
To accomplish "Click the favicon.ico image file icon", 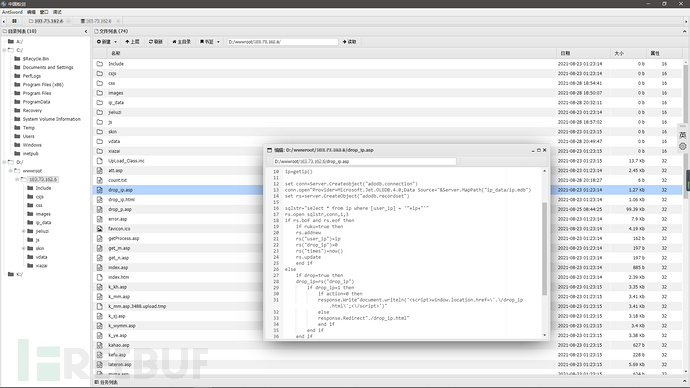I will click(100, 229).
